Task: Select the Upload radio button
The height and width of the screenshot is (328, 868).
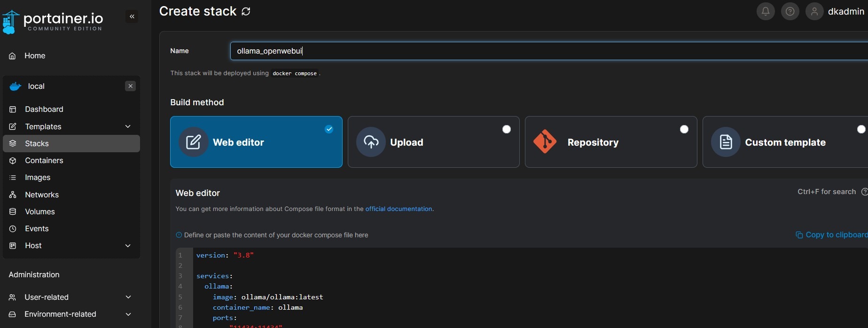Action: (506, 129)
